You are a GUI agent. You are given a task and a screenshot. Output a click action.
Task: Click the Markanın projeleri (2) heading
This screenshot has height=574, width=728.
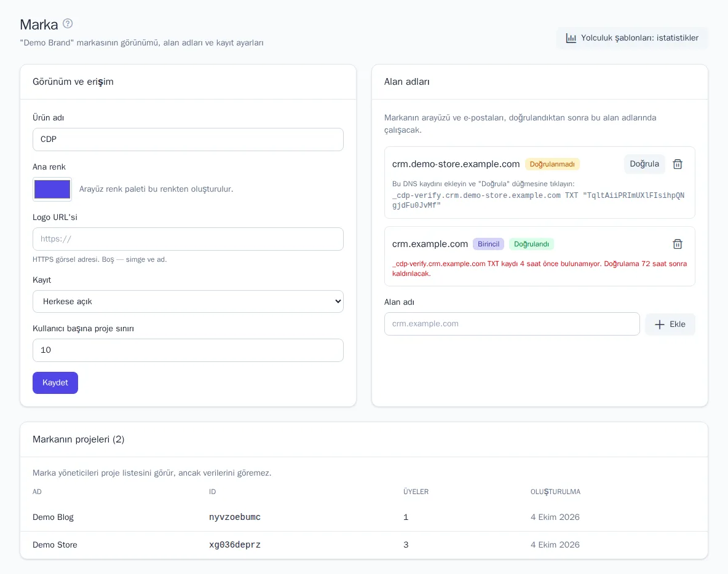[79, 439]
